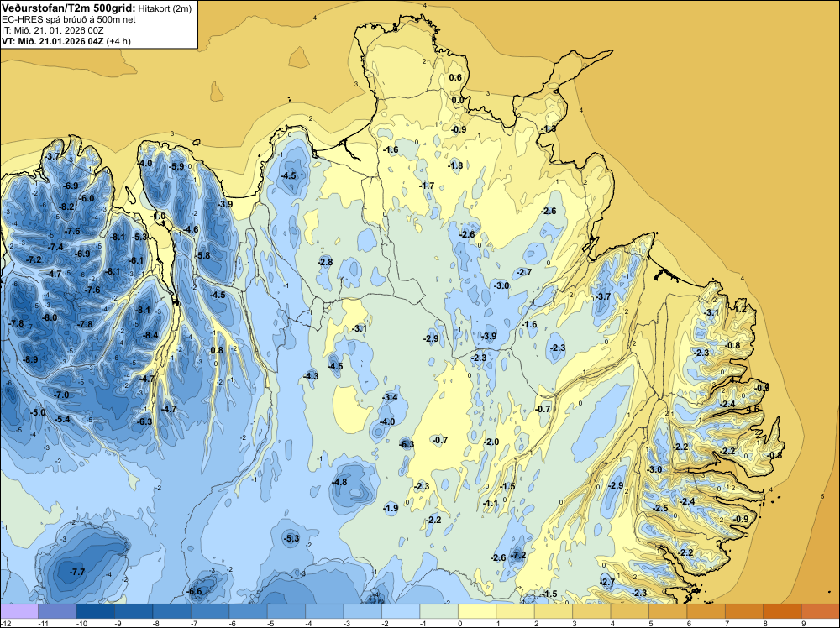
Task: Click the -7.4 temperature value
Action: tap(55, 248)
